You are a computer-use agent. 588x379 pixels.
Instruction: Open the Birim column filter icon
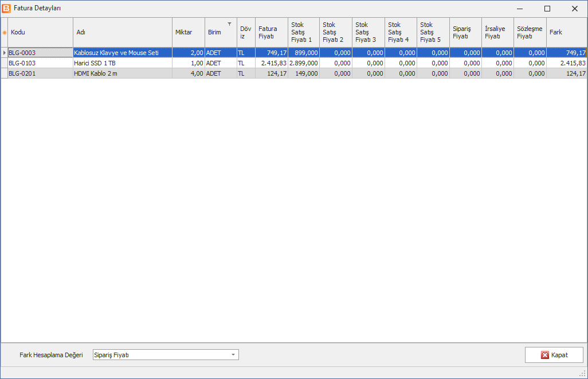[x=229, y=24]
